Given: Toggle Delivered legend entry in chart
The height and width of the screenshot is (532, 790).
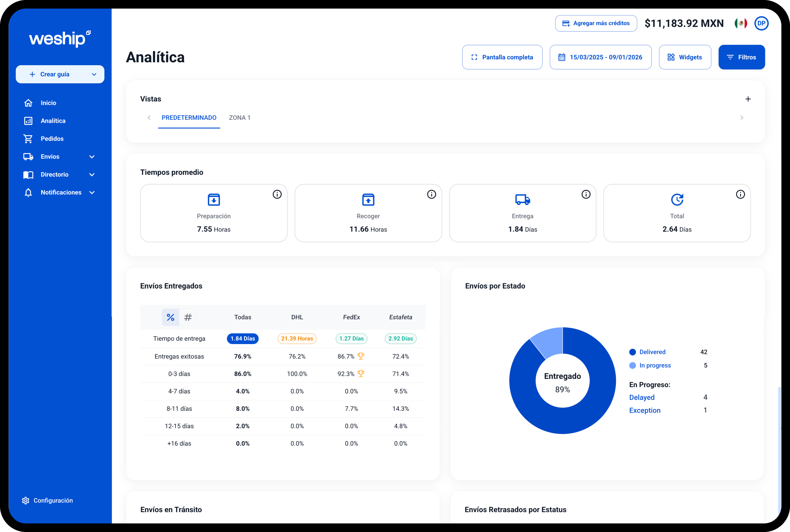Looking at the screenshot, I should click(652, 352).
